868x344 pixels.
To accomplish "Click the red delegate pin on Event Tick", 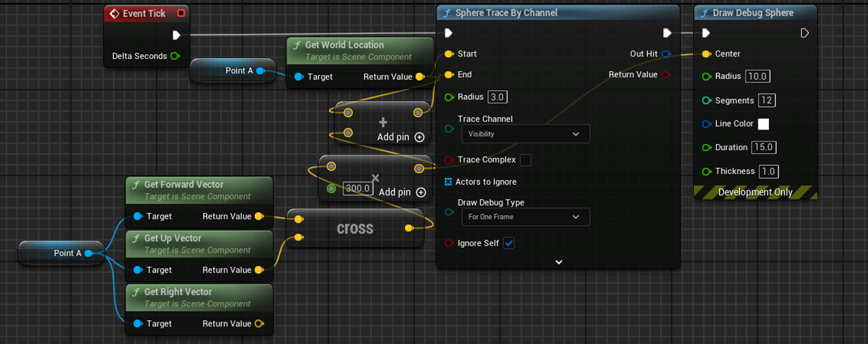I will tap(181, 13).
